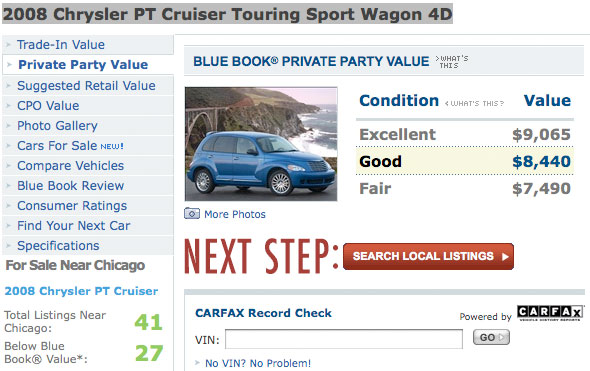The height and width of the screenshot is (371, 590).
Task: Click the CARFAX logo
Action: coord(550,313)
